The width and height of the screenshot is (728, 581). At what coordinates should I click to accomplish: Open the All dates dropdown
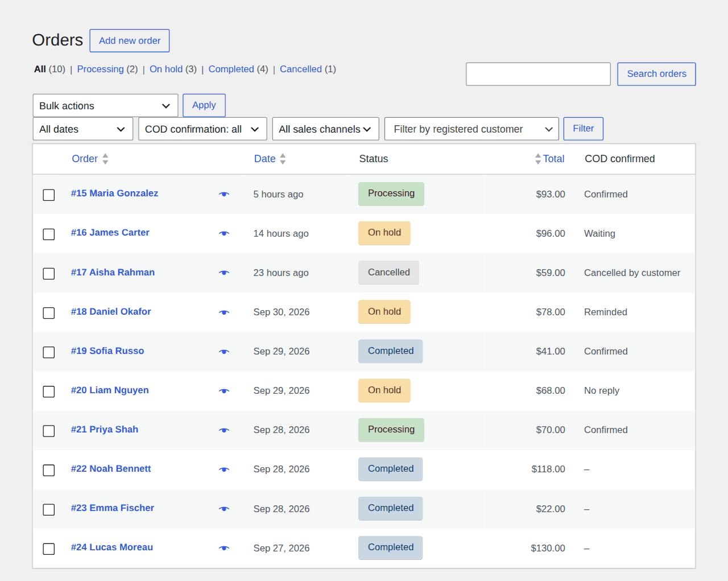click(83, 129)
